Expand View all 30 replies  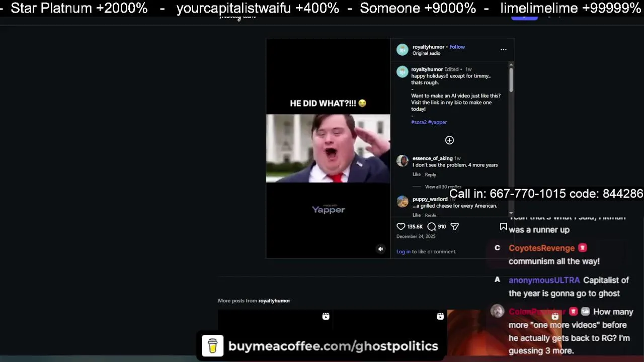pos(443,187)
